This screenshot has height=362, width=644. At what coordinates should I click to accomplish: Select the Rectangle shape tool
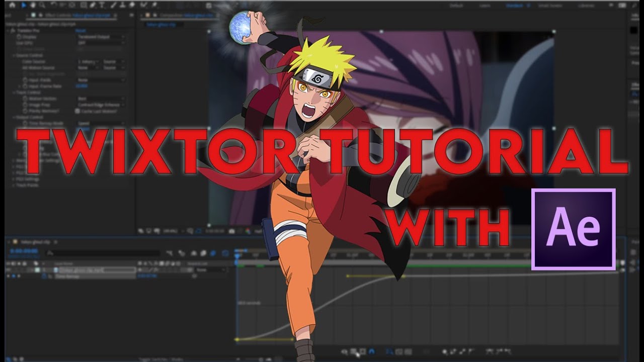tap(84, 5)
